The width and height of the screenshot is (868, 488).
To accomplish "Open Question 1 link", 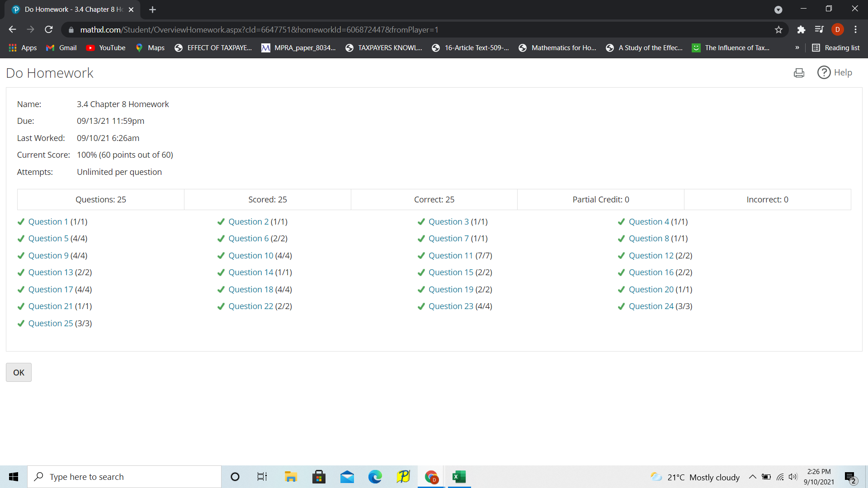I will click(x=48, y=222).
